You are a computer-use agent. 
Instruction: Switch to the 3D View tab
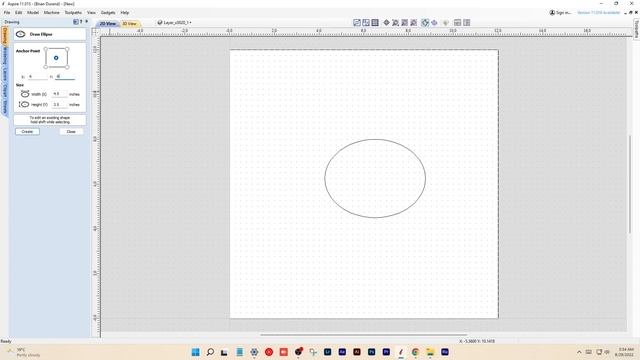(130, 24)
